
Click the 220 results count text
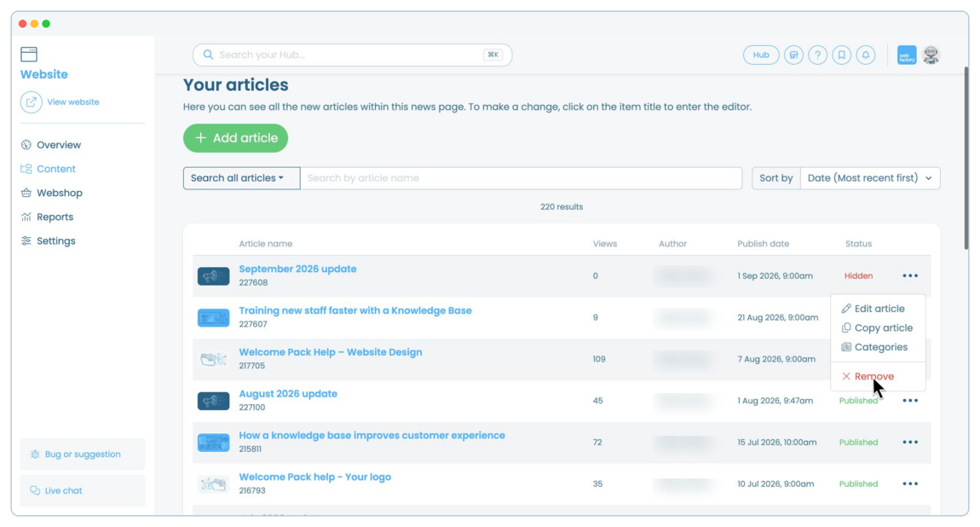562,207
